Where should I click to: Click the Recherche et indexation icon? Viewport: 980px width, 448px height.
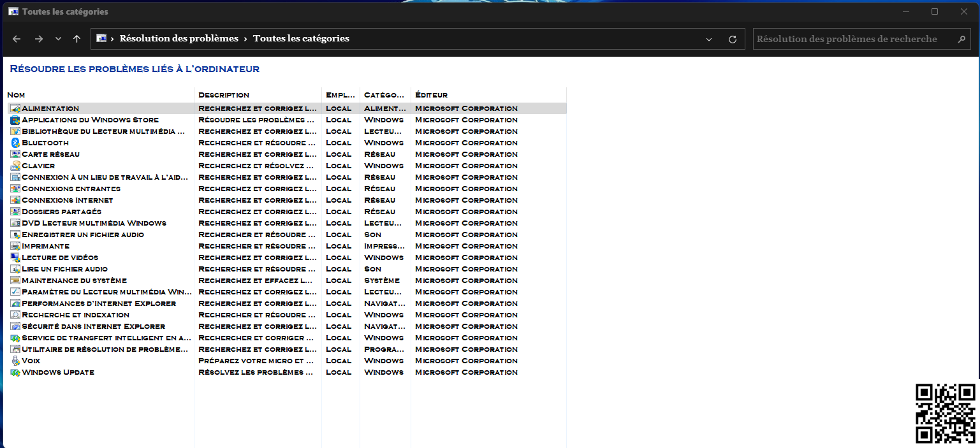coord(15,315)
